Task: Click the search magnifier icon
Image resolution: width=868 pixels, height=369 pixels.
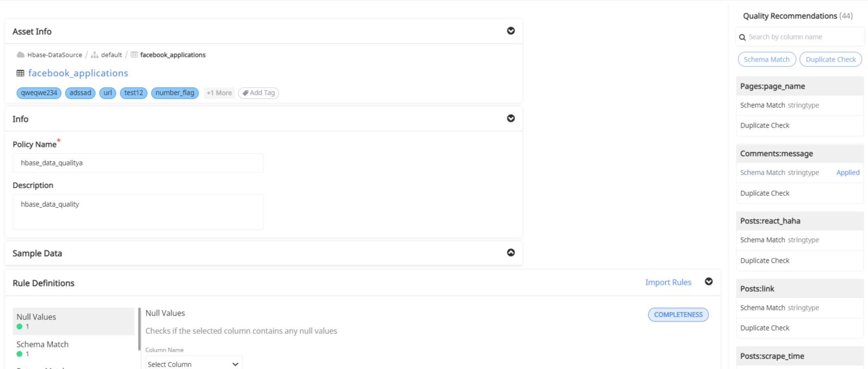Action: 743,37
